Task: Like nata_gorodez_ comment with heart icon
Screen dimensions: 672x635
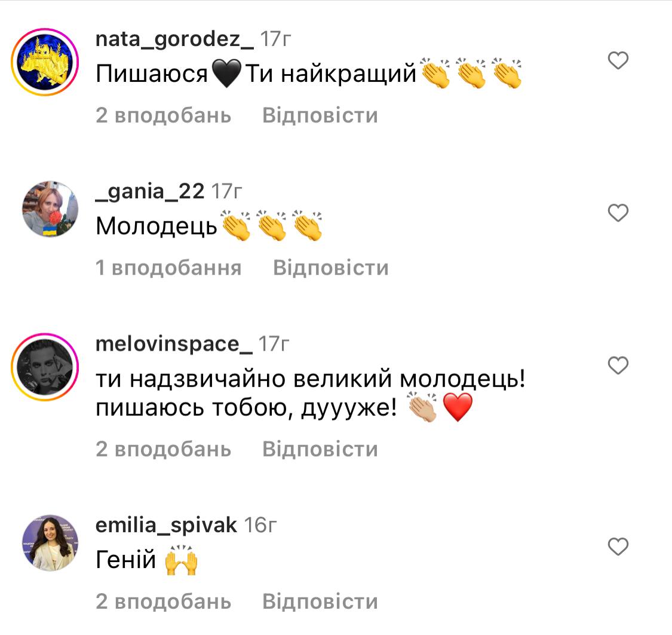Action: point(618,60)
